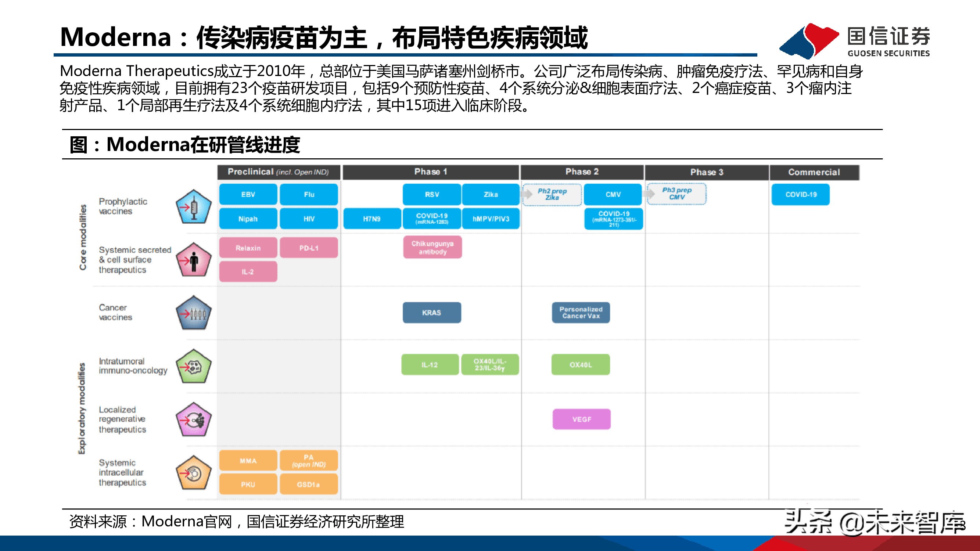Click the Phase 1 Zika box
Image resolution: width=980 pixels, height=551 pixels.
click(x=491, y=194)
